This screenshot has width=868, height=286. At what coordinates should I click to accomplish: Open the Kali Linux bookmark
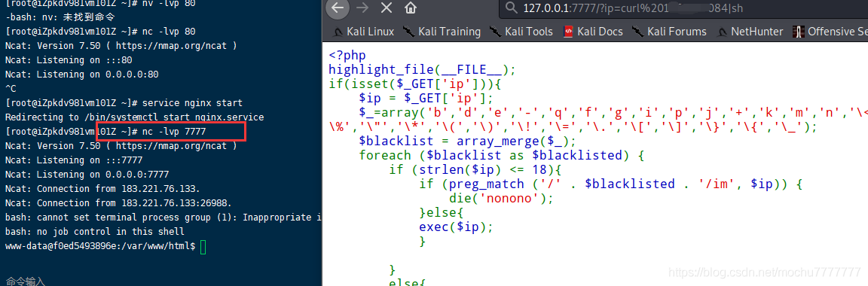pyautogui.click(x=362, y=32)
